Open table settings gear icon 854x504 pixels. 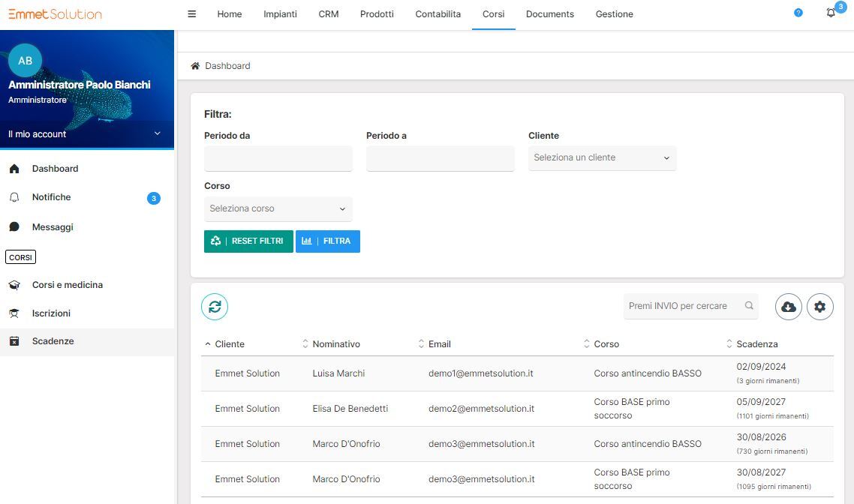click(x=819, y=307)
